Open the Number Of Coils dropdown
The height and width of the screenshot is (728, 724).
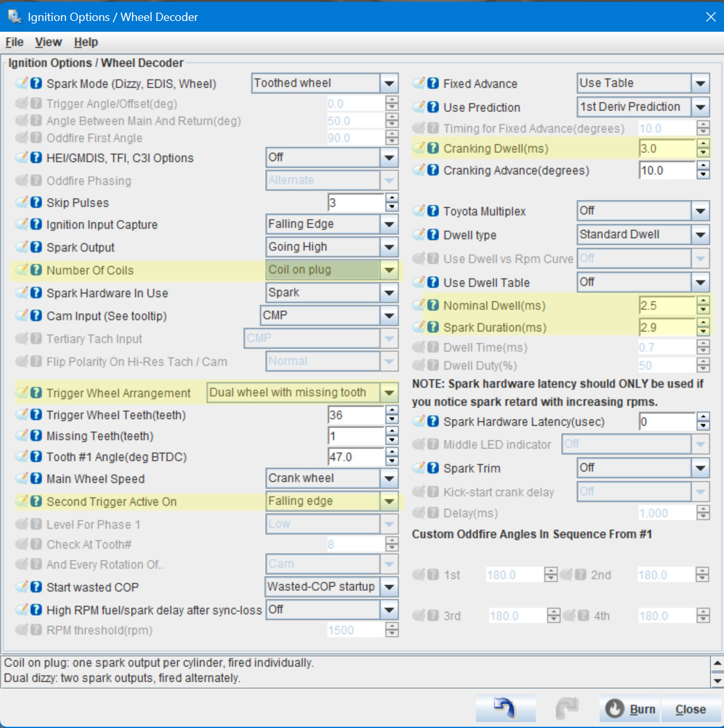coord(389,270)
